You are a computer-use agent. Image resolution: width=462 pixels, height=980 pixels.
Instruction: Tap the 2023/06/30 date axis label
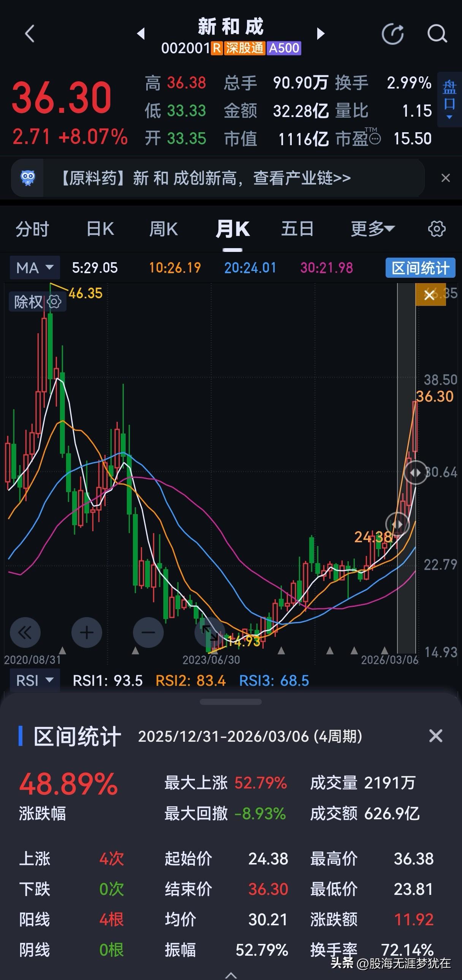[x=211, y=660]
